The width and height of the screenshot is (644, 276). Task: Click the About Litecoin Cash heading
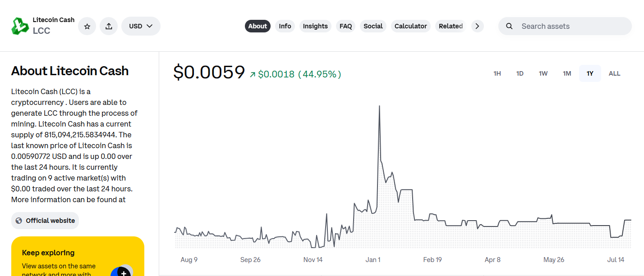click(x=70, y=71)
